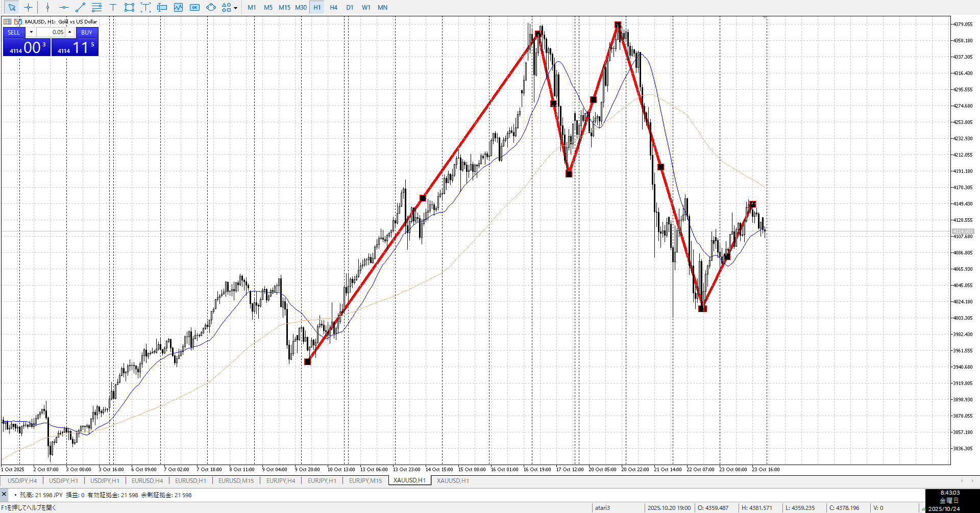
Task: Select the equidistant channel tool
Action: coord(96,8)
